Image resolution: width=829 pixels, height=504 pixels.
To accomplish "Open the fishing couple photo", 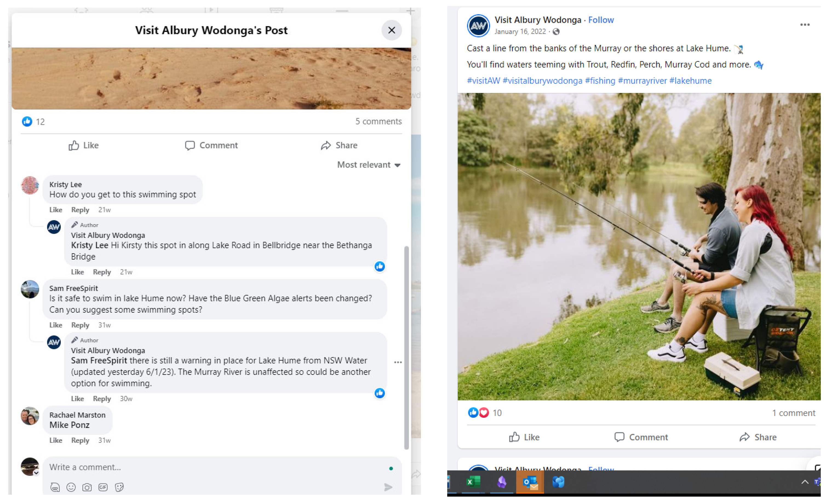I will coord(639,246).
